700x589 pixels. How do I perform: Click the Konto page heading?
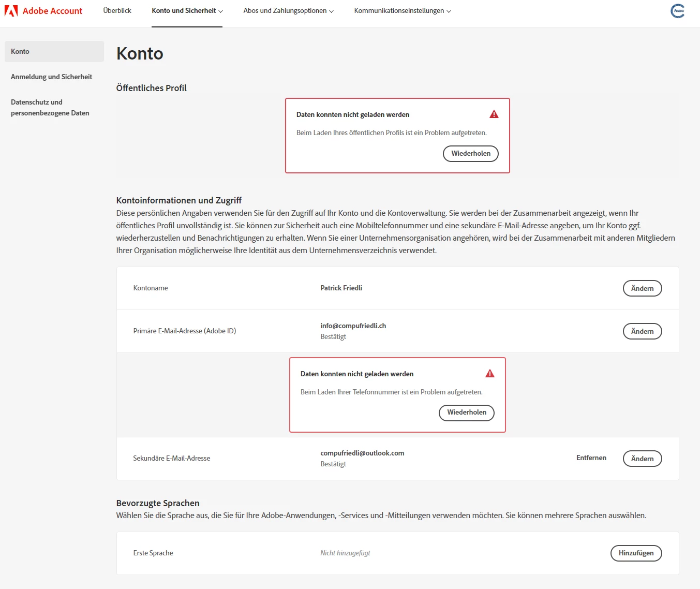point(140,54)
